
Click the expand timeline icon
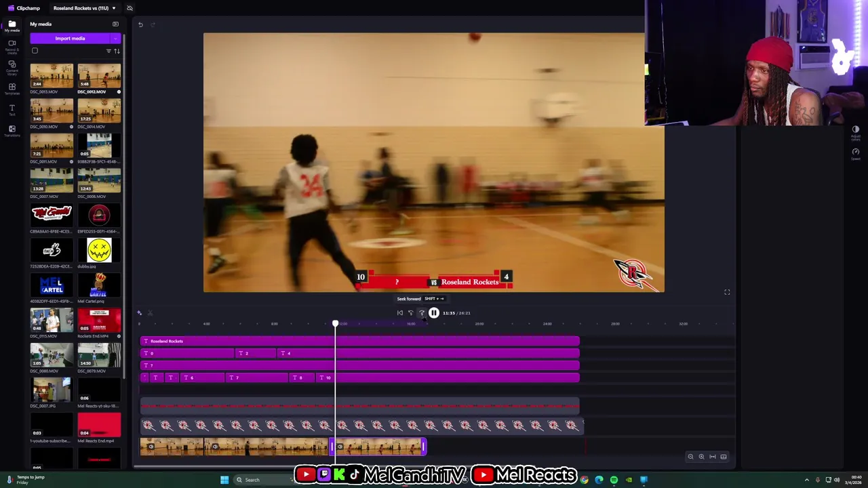[x=724, y=457]
